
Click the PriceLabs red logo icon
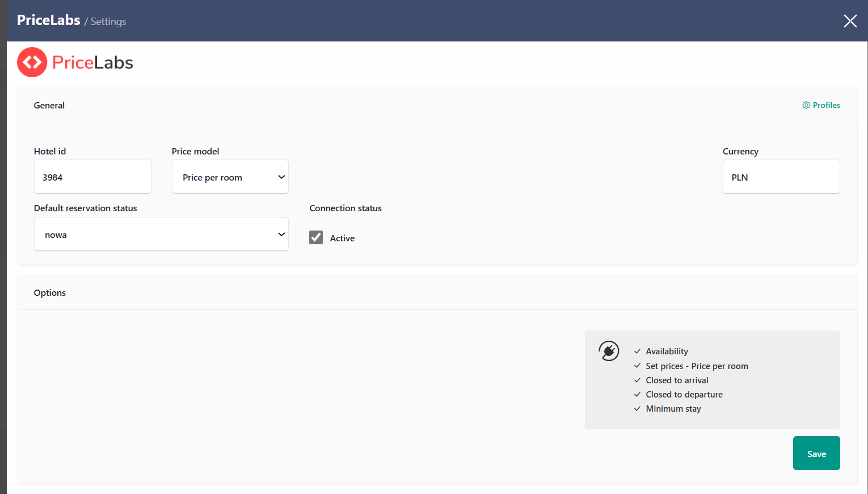(x=32, y=62)
